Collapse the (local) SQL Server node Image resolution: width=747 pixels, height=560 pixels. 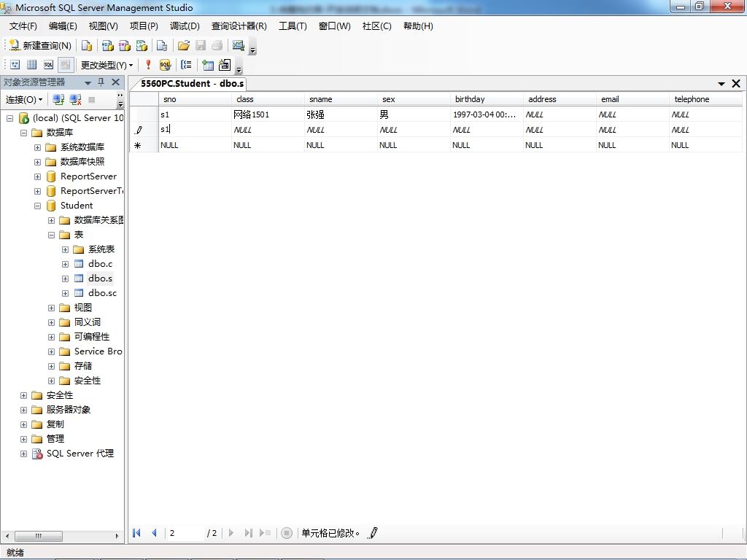pyautogui.click(x=9, y=118)
